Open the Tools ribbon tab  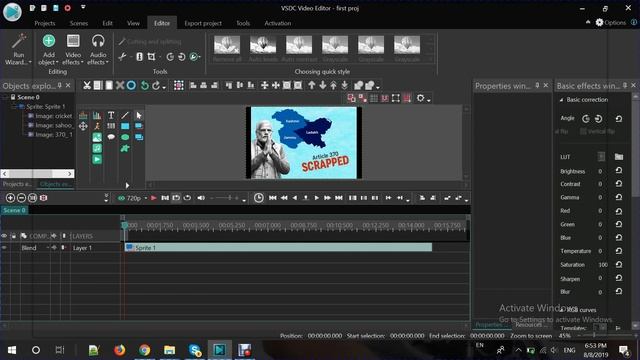coord(243,23)
